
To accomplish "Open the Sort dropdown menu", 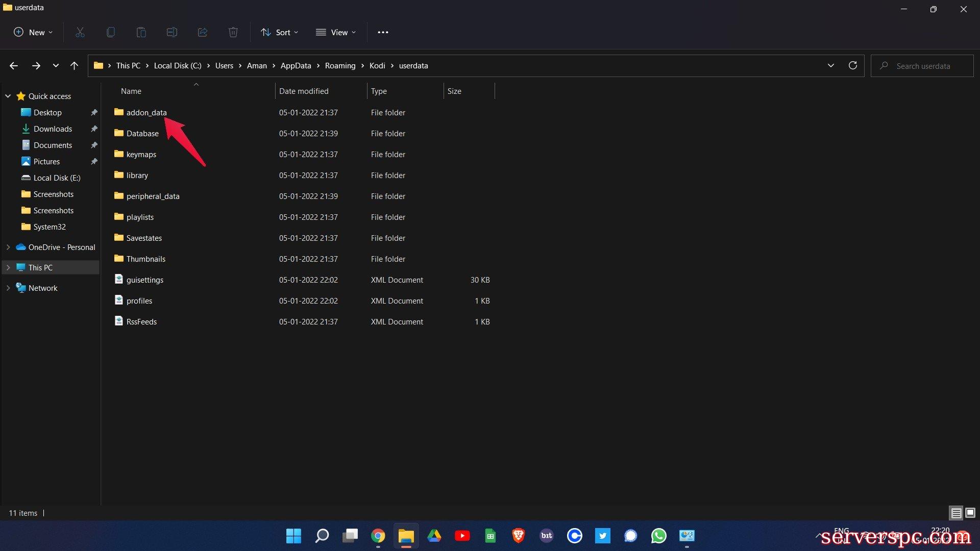I will [x=279, y=32].
